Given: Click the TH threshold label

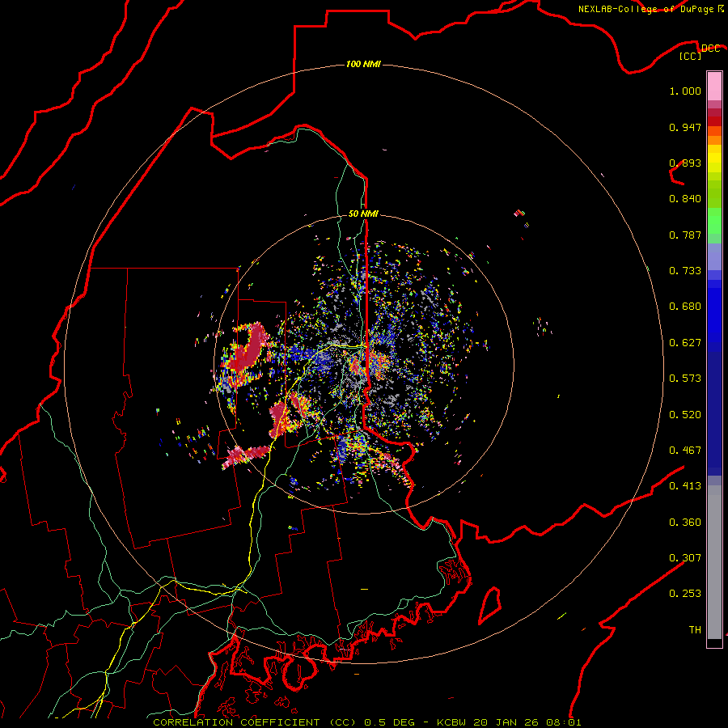Looking at the screenshot, I should [x=695, y=630].
